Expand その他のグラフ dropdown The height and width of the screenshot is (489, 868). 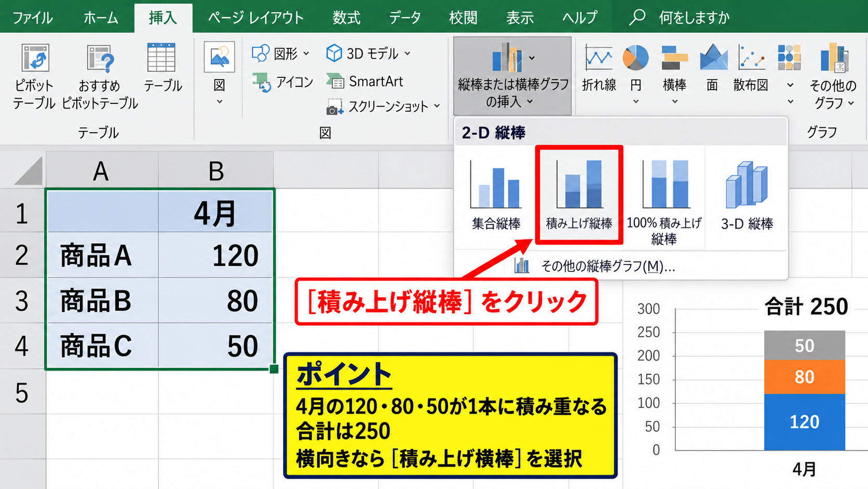(833, 76)
